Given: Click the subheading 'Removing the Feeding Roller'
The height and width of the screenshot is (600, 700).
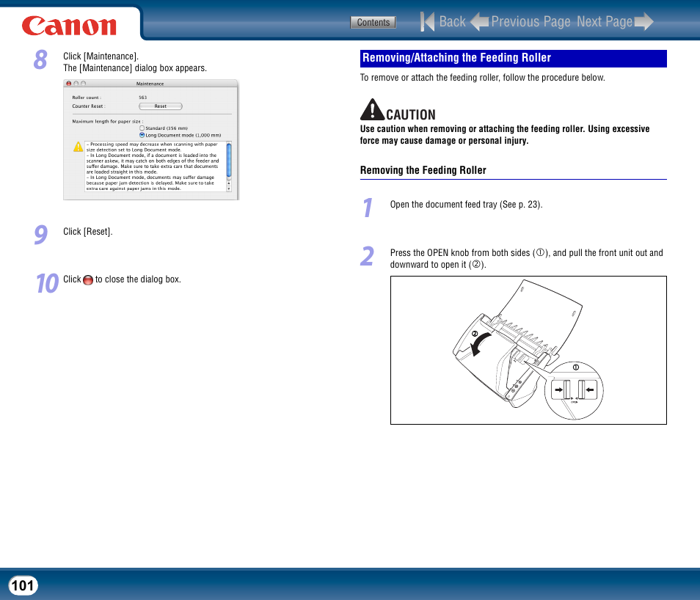Looking at the screenshot, I should point(423,170).
